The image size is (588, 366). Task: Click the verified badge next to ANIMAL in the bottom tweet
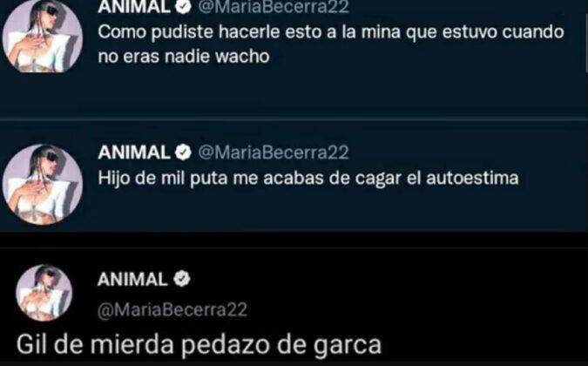182,279
